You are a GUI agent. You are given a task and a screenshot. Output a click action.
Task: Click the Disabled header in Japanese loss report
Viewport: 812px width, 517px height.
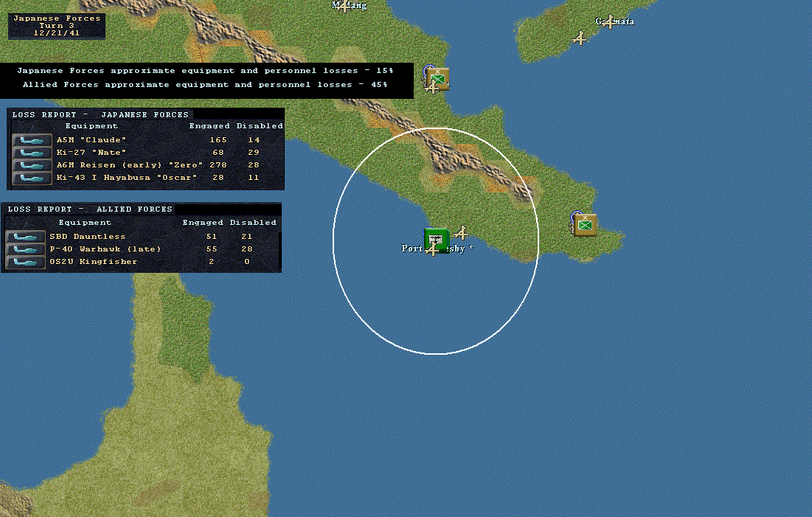pyautogui.click(x=260, y=126)
